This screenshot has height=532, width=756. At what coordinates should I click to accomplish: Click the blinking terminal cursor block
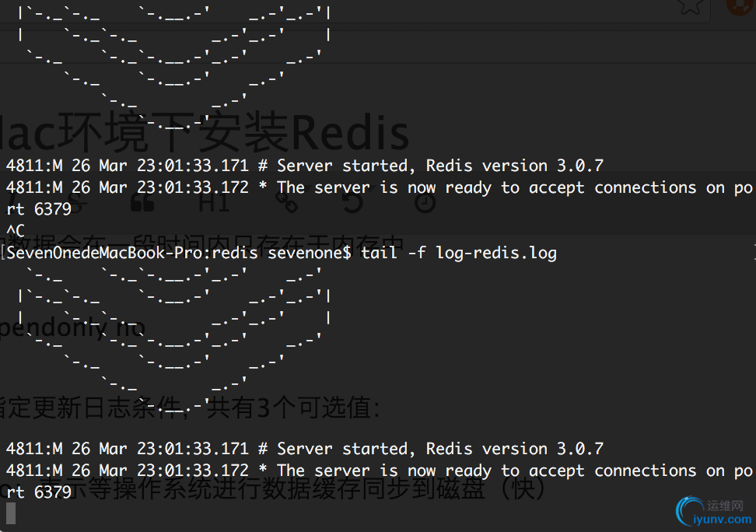[11, 513]
